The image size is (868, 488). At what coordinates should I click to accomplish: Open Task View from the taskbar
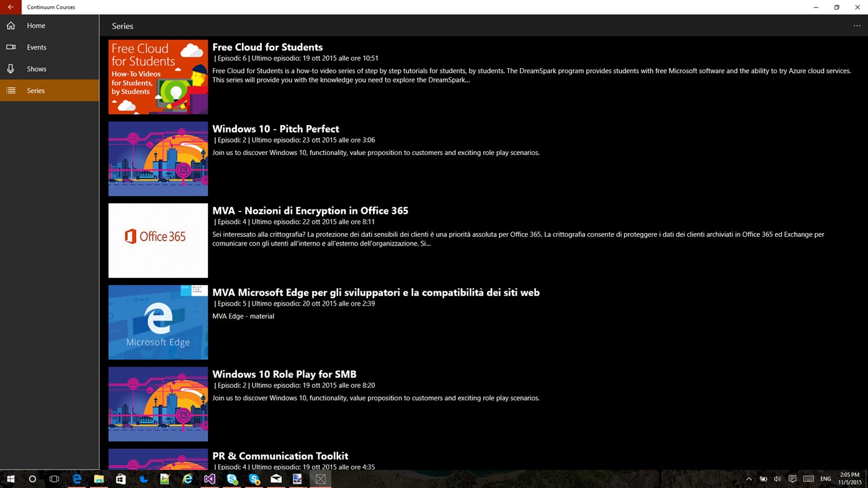pyautogui.click(x=55, y=479)
